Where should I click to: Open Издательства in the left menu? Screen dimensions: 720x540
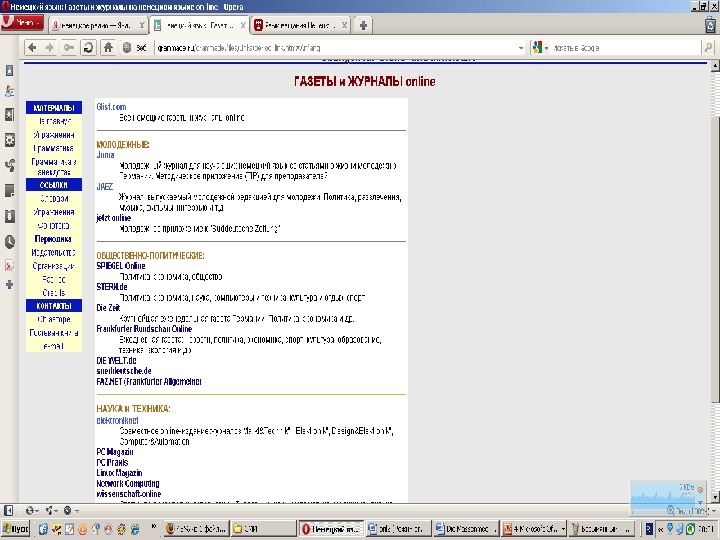53,253
